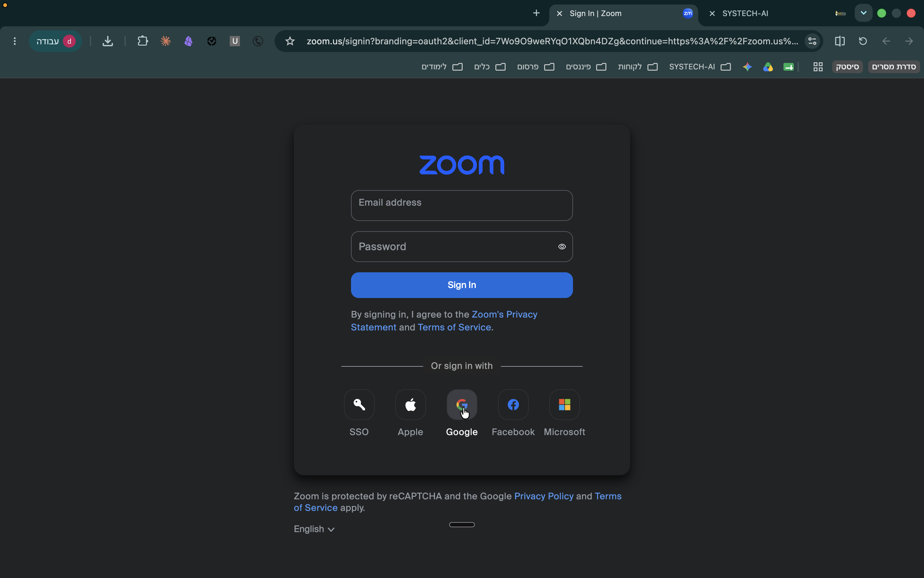Close the SYSTECH-AI tab
This screenshot has height=578, width=924.
coord(712,13)
